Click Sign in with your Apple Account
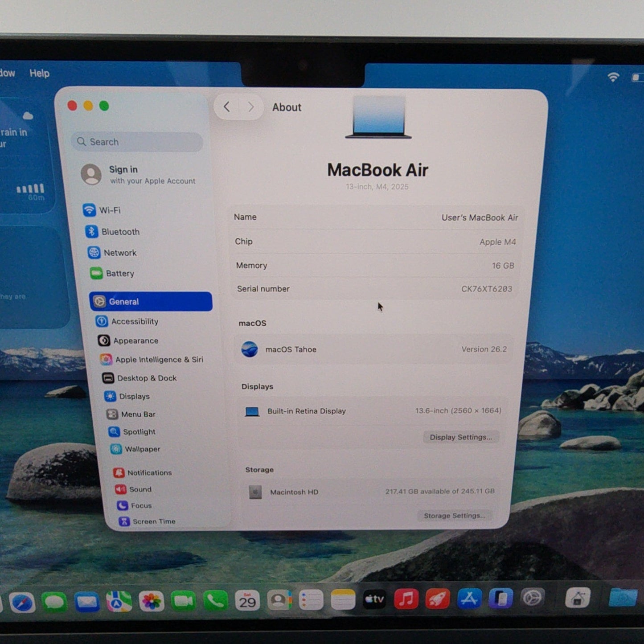The width and height of the screenshot is (644, 644). tap(139, 175)
